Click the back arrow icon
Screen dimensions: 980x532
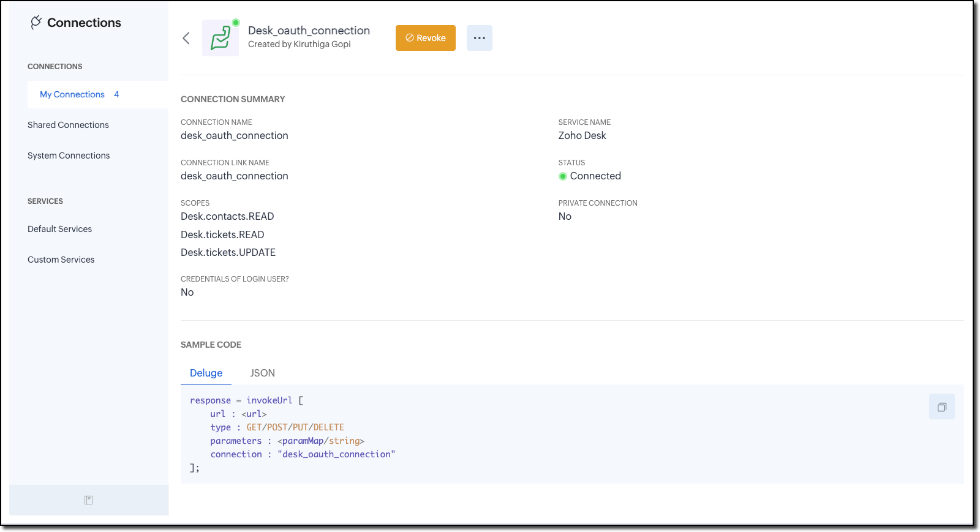[x=186, y=38]
